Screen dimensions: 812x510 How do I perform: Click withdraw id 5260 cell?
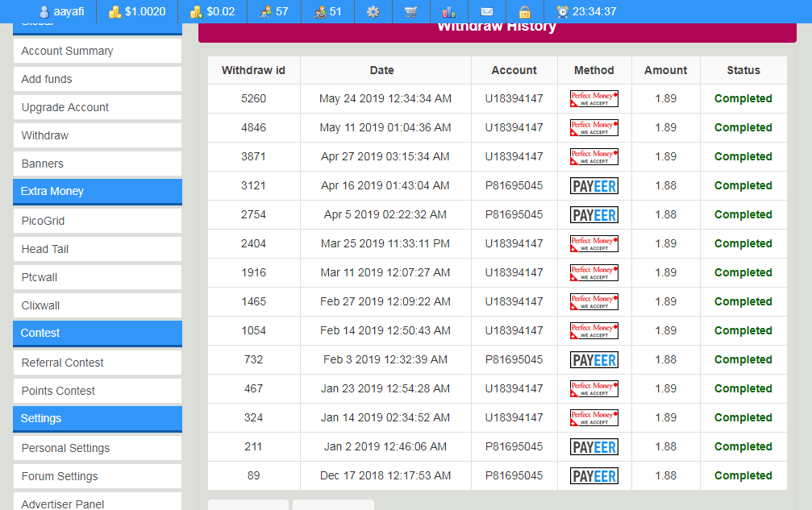[254, 99]
